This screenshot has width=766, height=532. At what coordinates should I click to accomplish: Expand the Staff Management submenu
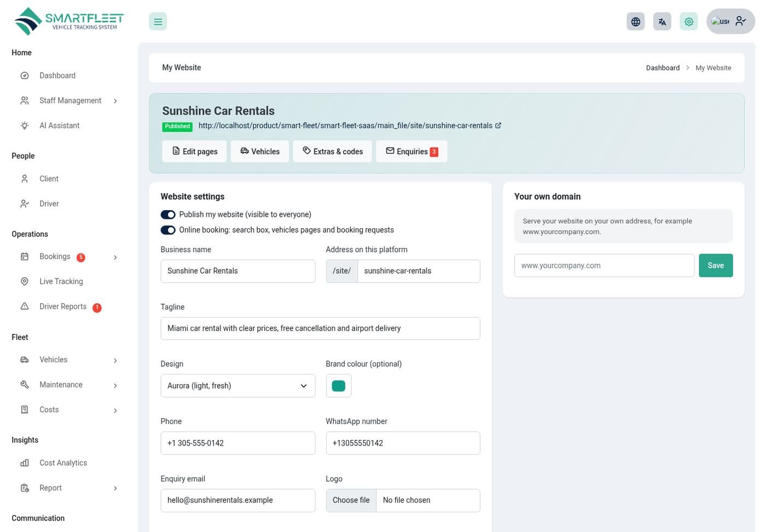coord(115,101)
